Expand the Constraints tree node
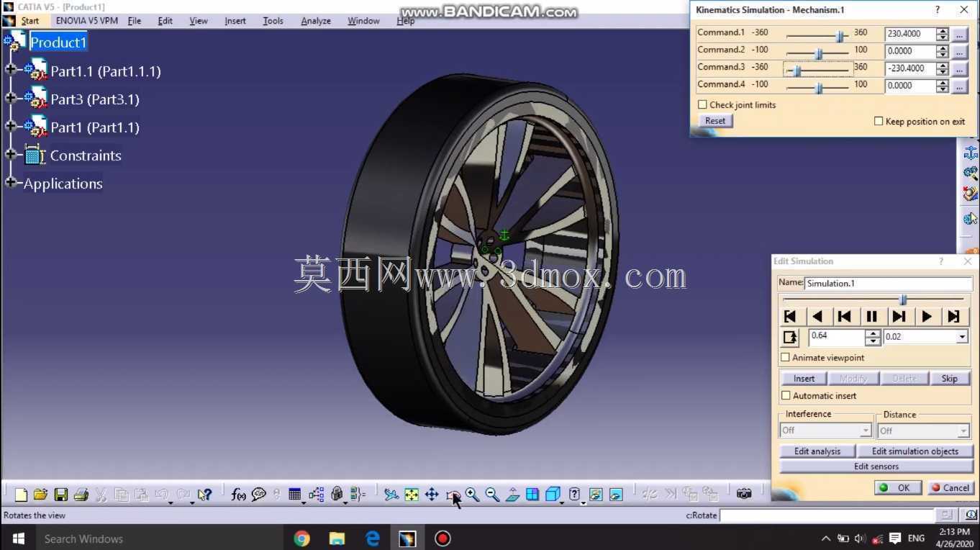This screenshot has width=980, height=550. [10, 154]
